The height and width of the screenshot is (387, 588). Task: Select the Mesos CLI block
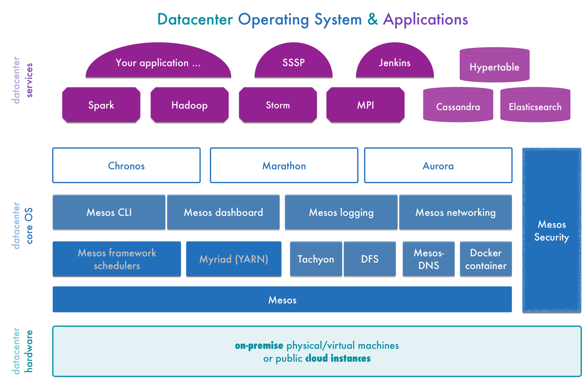pyautogui.click(x=109, y=212)
